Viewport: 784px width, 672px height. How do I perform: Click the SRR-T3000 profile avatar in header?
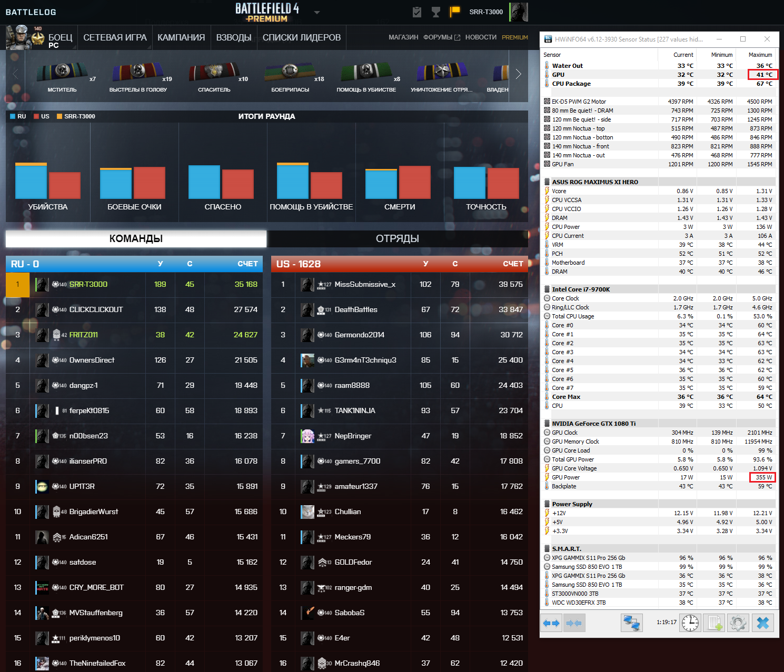(x=519, y=12)
